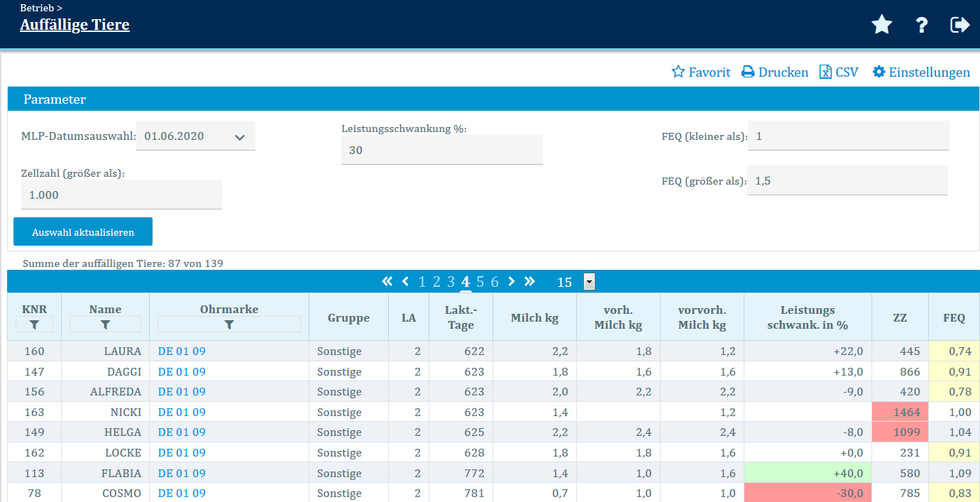
Task: Click the Ohrmarke column filter icon
Action: tap(229, 324)
